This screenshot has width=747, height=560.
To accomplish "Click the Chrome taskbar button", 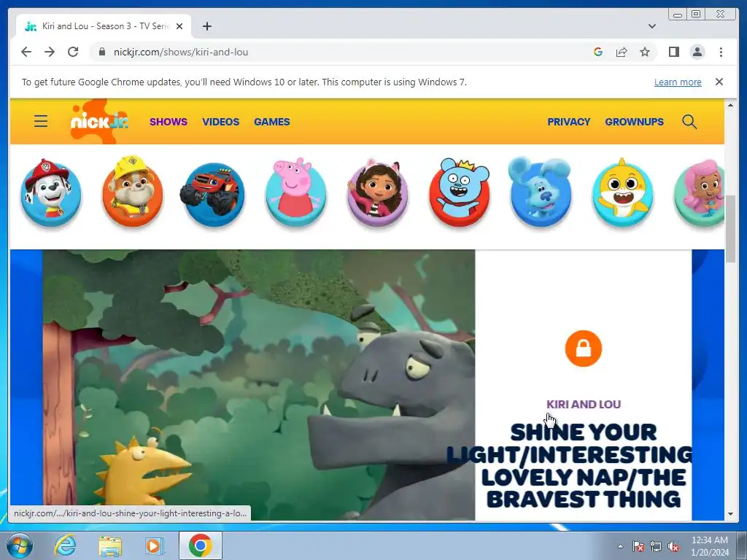I will [x=201, y=545].
